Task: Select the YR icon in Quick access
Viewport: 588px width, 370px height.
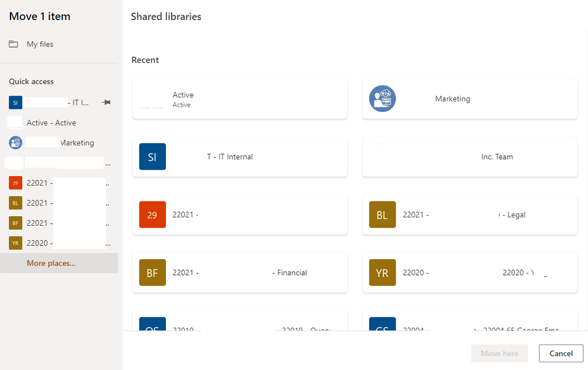Action: 15,243
